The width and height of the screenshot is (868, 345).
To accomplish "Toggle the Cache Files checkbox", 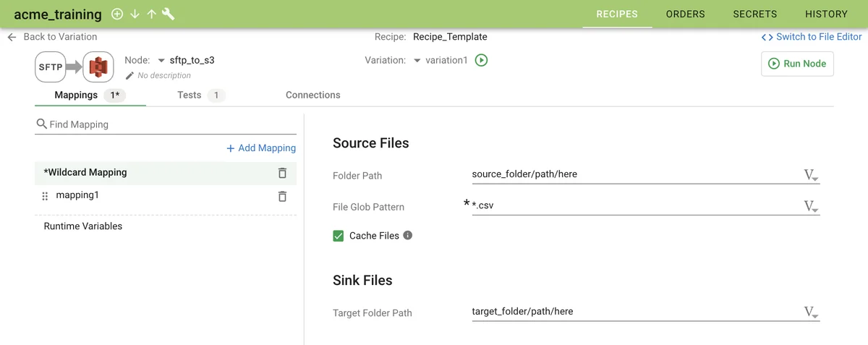I will point(339,236).
